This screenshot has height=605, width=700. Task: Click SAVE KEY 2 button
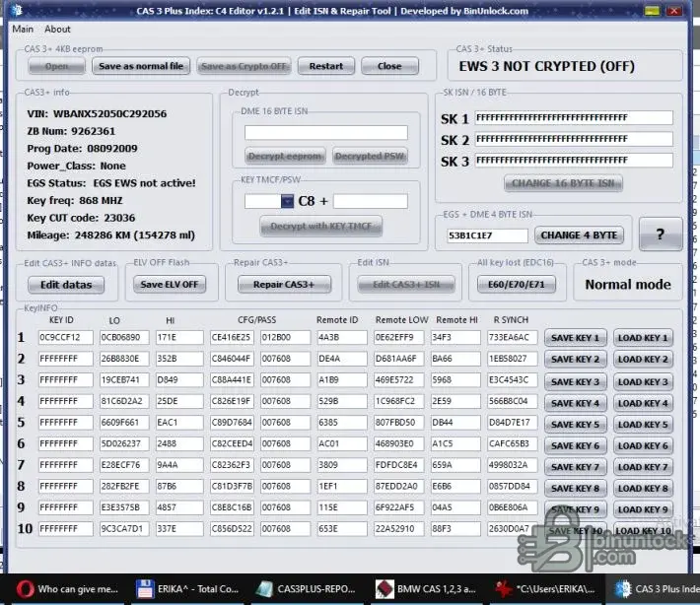575,360
